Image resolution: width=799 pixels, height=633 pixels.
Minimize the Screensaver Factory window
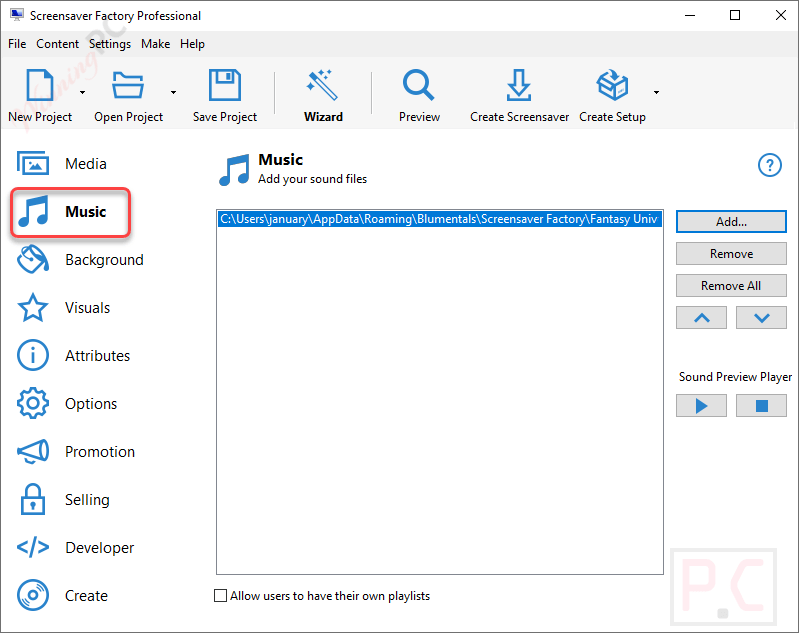pyautogui.click(x=689, y=15)
